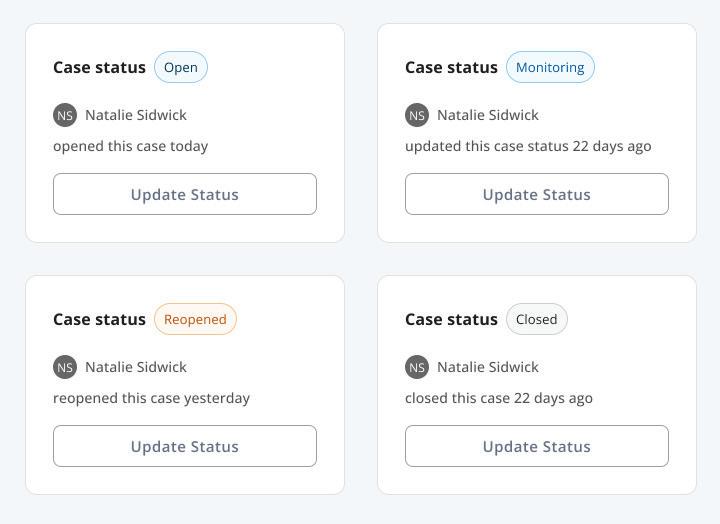Image resolution: width=720 pixels, height=524 pixels.
Task: Click 'updated this case status 22 days ago'
Action: [x=528, y=146]
